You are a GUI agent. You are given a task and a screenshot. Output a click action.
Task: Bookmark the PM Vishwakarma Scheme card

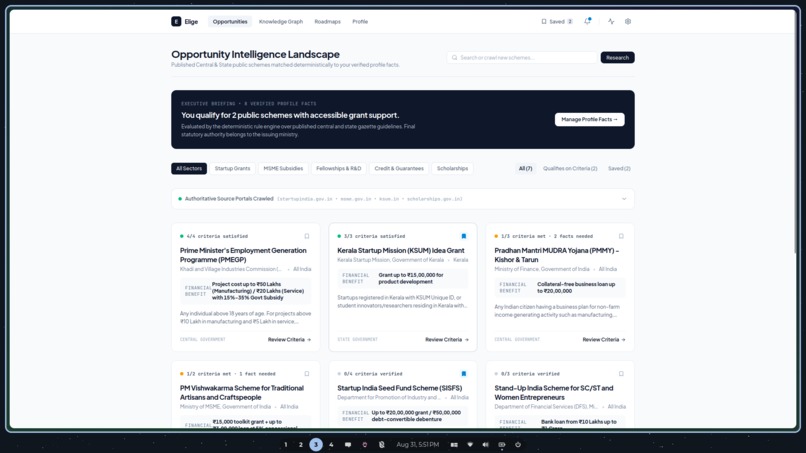point(307,374)
